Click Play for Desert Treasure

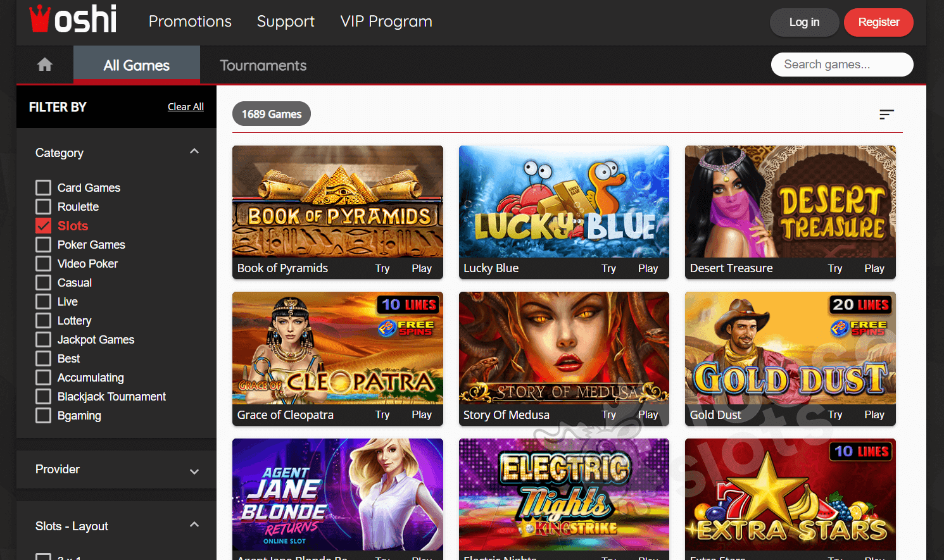874,268
